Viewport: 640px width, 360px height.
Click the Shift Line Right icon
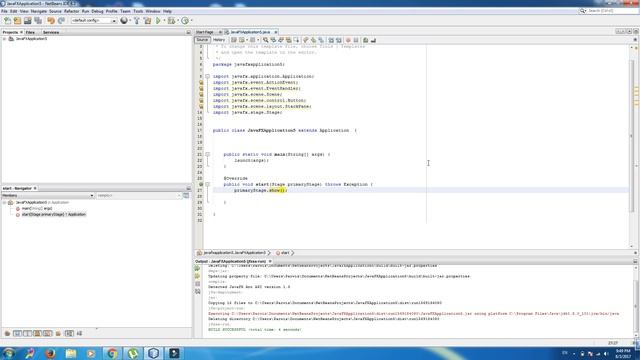tap(339, 40)
